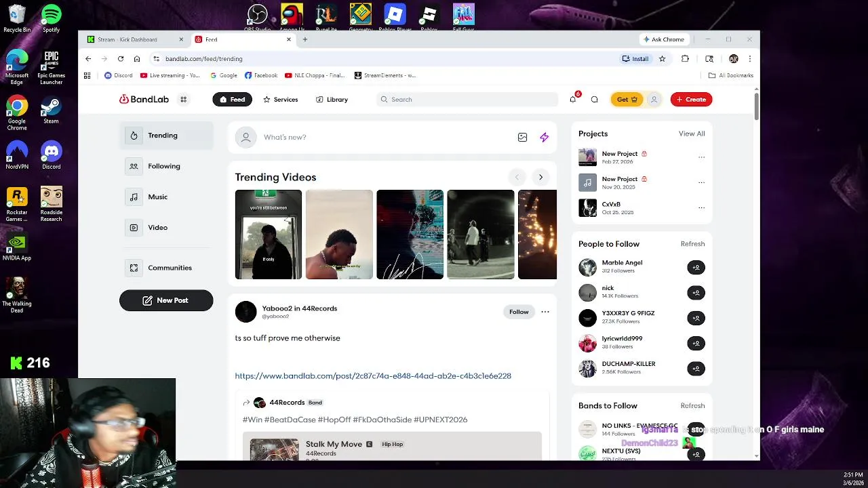Open Communities in sidebar
868x488 pixels.
[x=166, y=268]
